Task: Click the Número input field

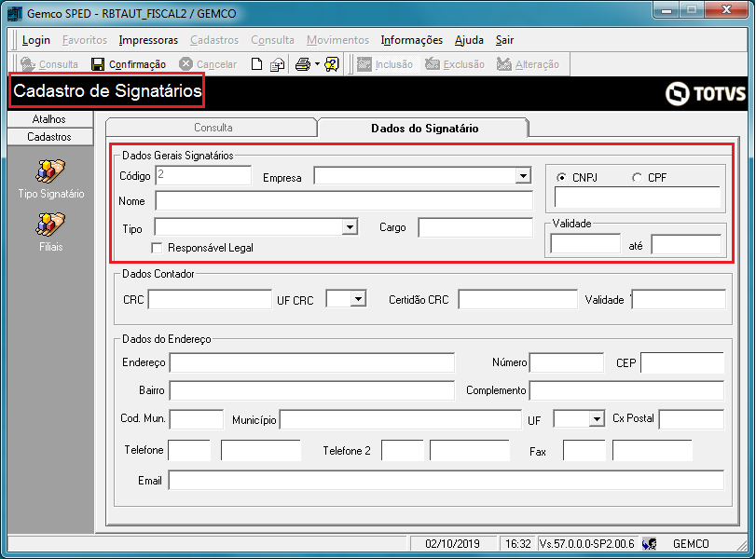Action: click(567, 362)
